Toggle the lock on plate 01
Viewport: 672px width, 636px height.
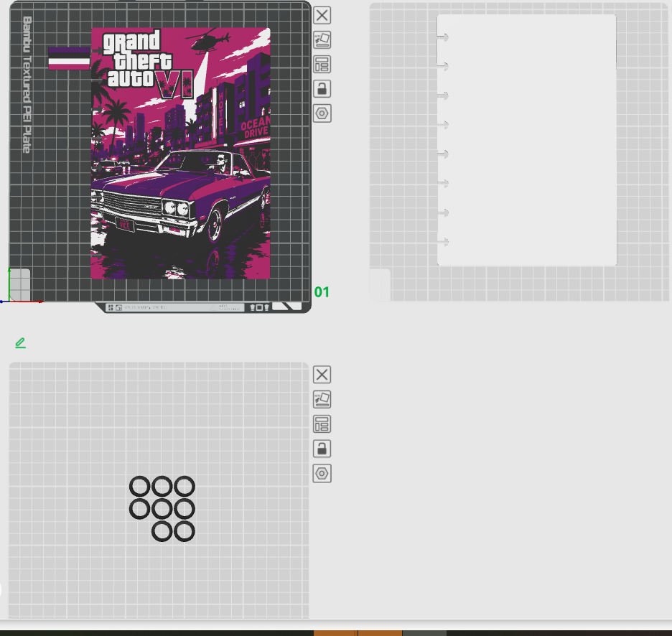click(322, 89)
